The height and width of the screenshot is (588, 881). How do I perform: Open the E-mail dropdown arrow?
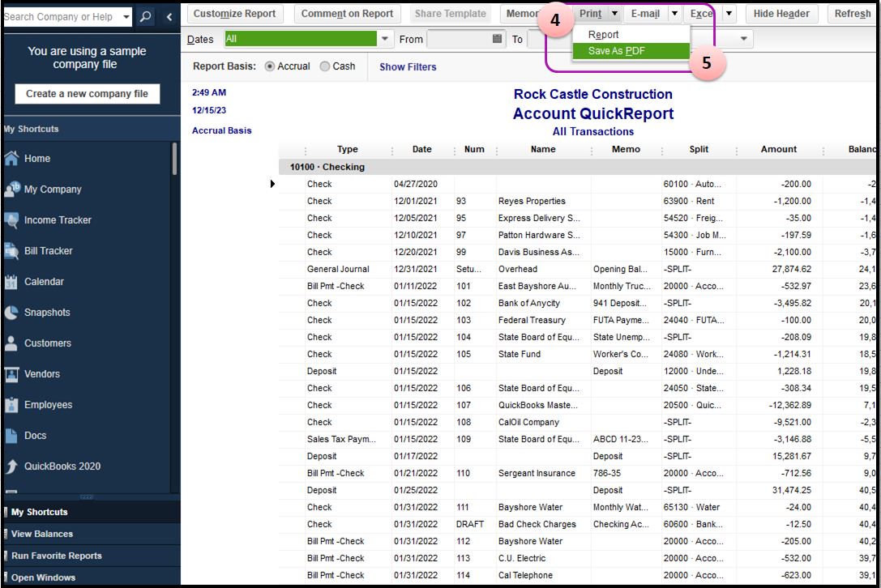point(674,14)
